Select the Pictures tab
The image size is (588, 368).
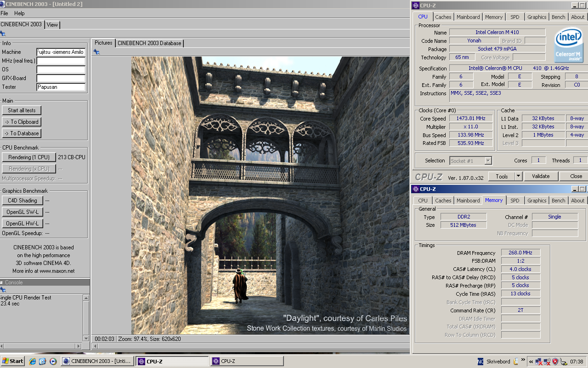pos(103,43)
